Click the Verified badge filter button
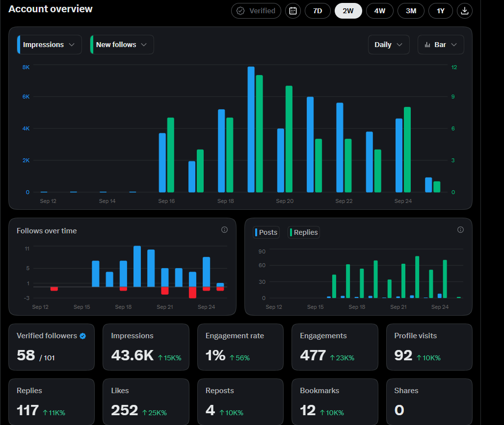Screen dimensions: 504x425 tap(256, 11)
